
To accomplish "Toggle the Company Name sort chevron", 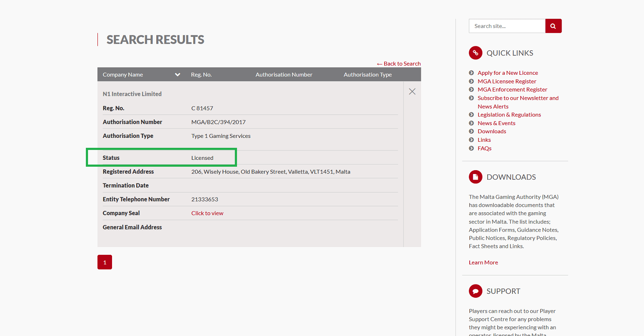I will coord(177,75).
